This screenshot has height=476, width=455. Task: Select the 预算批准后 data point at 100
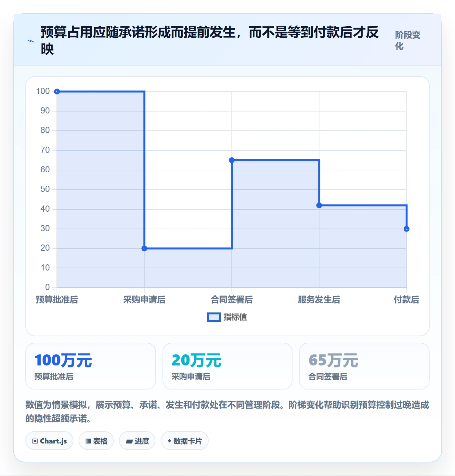click(57, 92)
